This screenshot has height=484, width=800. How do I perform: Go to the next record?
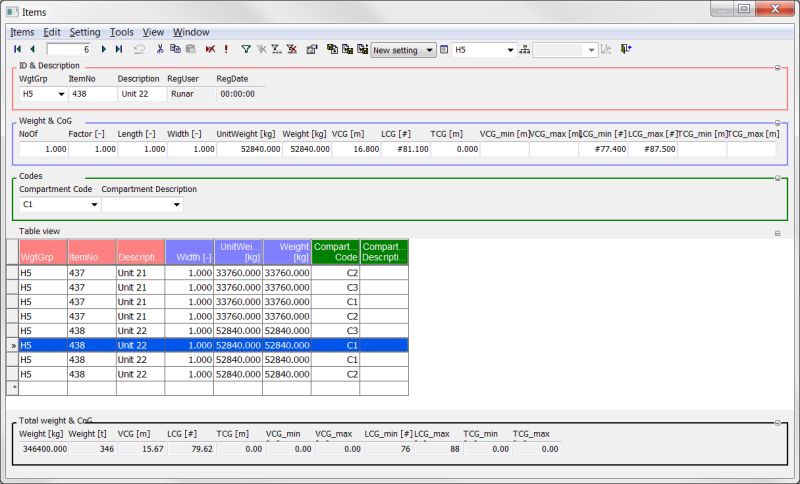pyautogui.click(x=104, y=49)
